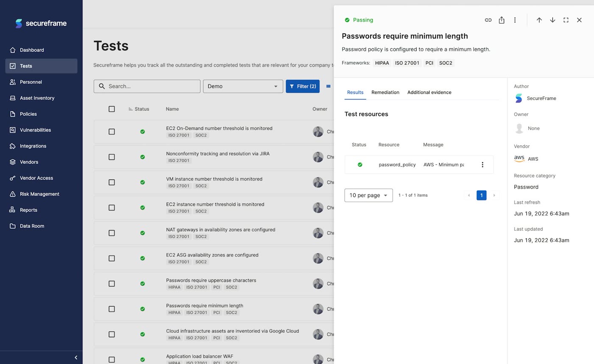
Task: Collapse the sidebar with the chevron
Action: (76, 358)
